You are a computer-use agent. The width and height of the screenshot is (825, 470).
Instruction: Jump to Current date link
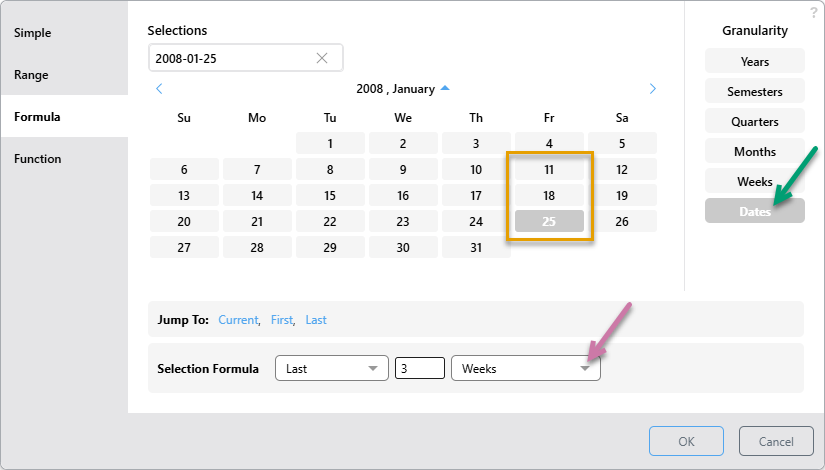pos(238,320)
